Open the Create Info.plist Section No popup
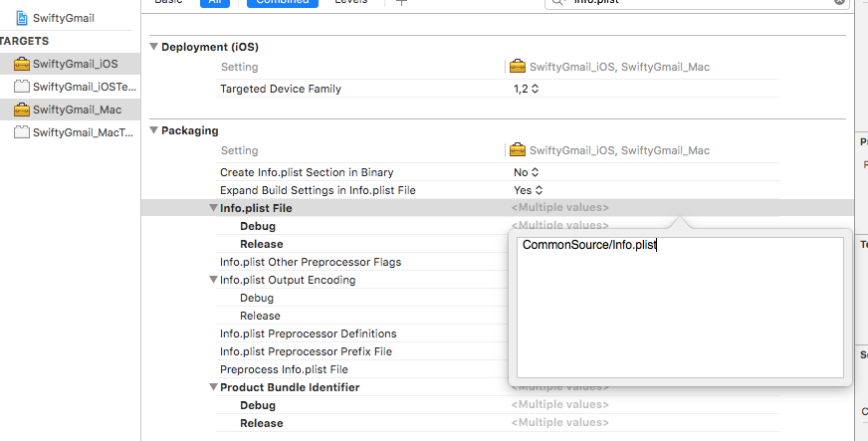The image size is (868, 441). click(x=526, y=172)
